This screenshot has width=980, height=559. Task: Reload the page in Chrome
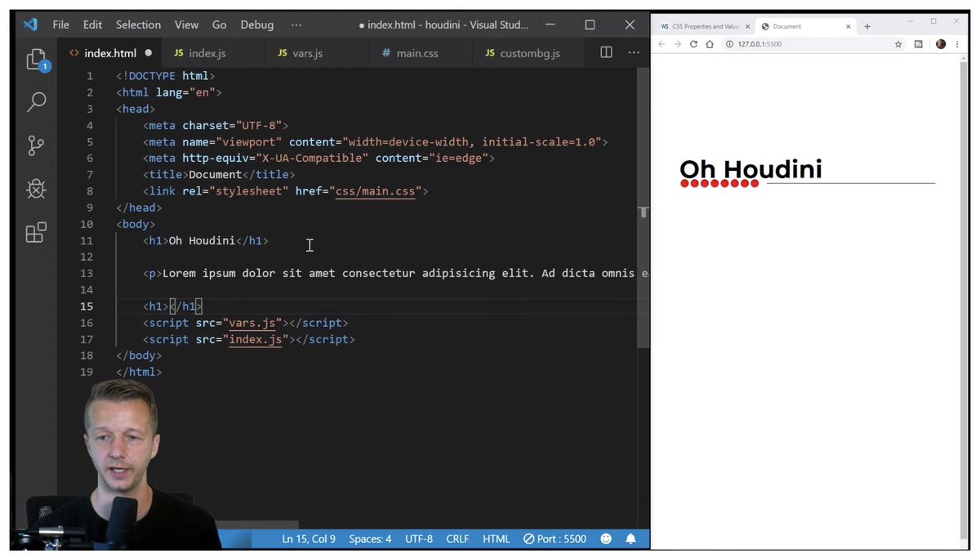click(693, 44)
